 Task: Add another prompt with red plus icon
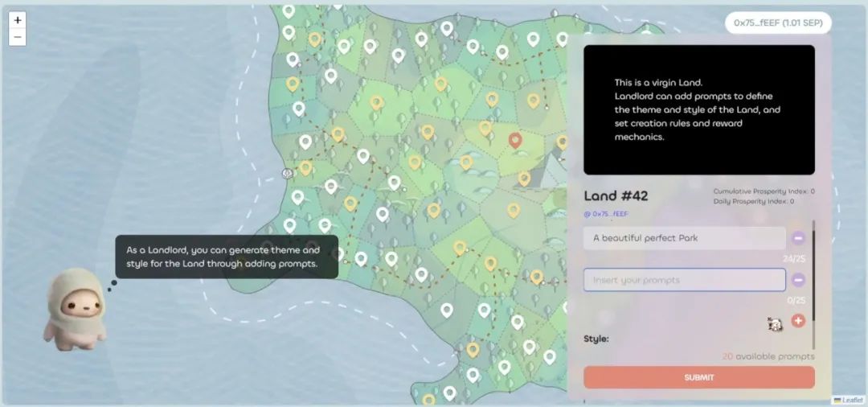(x=798, y=321)
